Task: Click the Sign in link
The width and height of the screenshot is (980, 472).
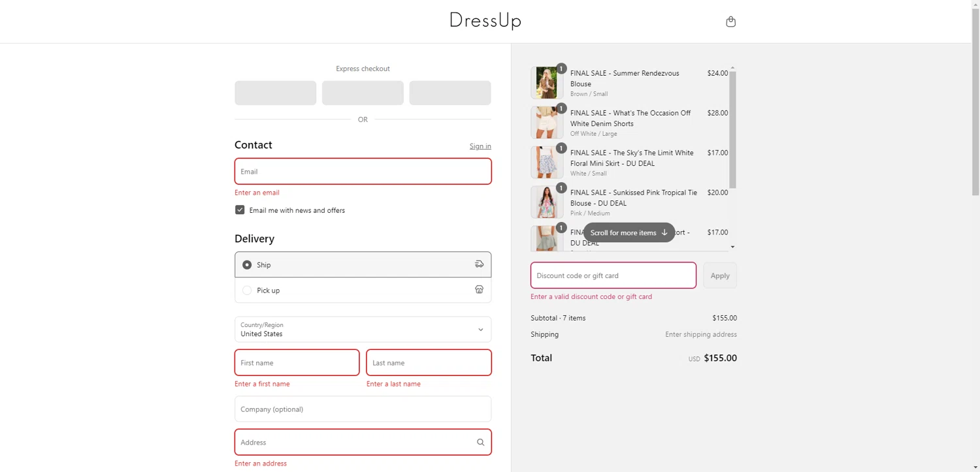Action: click(480, 146)
